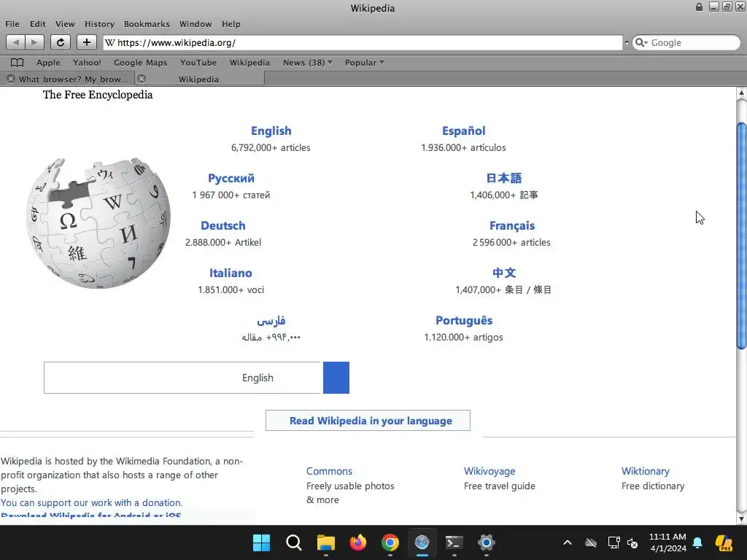747x560 pixels.
Task: Open the 日本語 Wikipedia link
Action: (x=504, y=178)
